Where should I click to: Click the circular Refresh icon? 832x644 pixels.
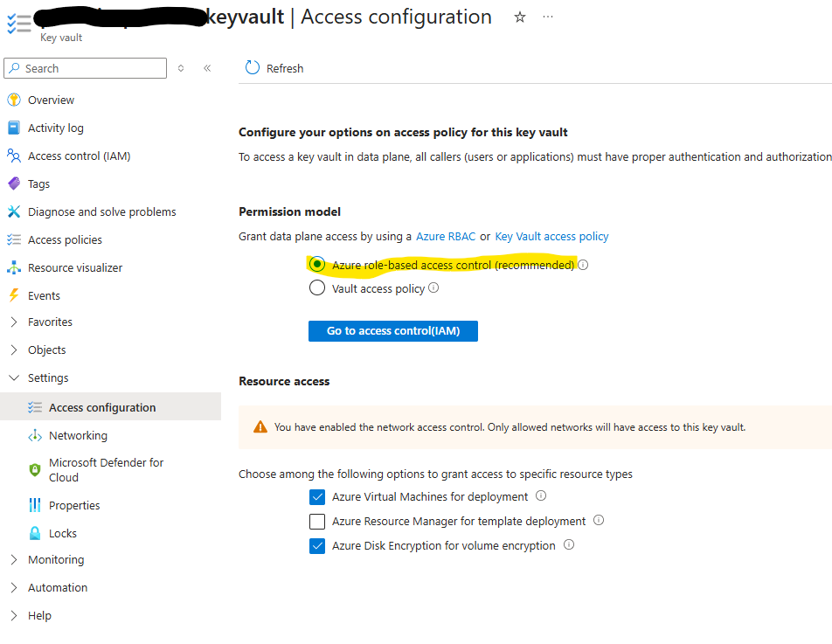coord(252,68)
